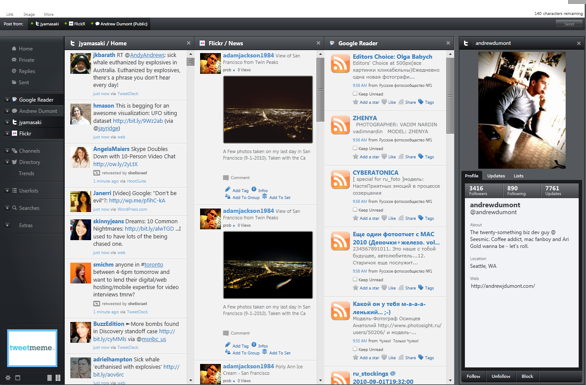Open the settings gear icon

(x=7, y=378)
